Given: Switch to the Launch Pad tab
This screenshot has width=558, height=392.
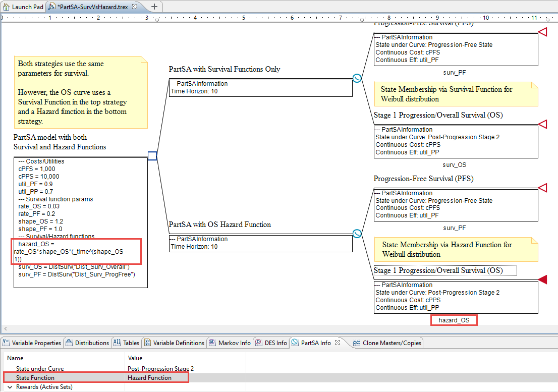Looking at the screenshot, I should 23,7.
